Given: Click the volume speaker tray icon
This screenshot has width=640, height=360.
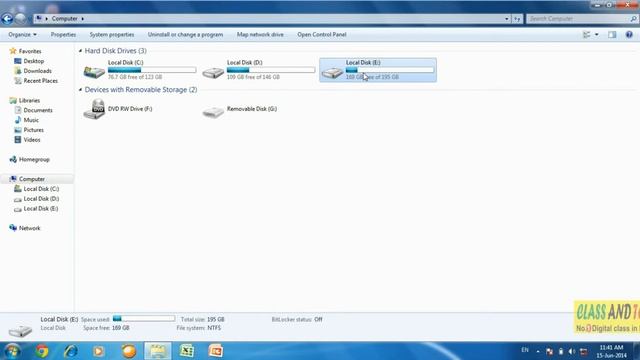Looking at the screenshot, I should tap(572, 351).
